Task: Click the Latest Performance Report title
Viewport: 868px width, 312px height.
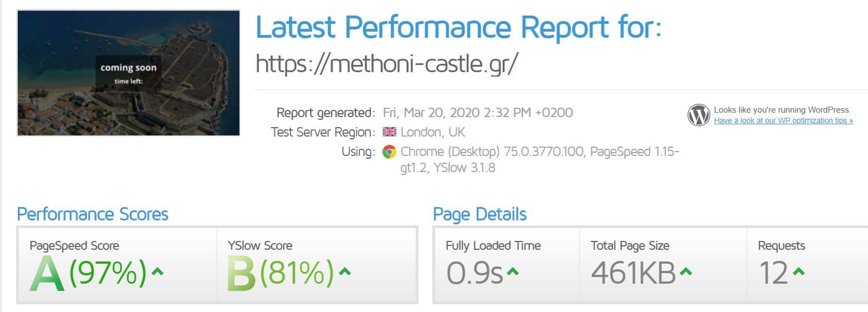Action: tap(458, 27)
